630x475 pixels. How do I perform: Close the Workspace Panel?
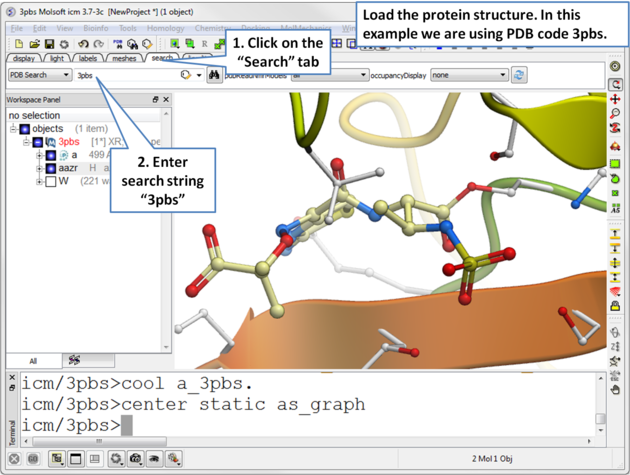(x=166, y=100)
